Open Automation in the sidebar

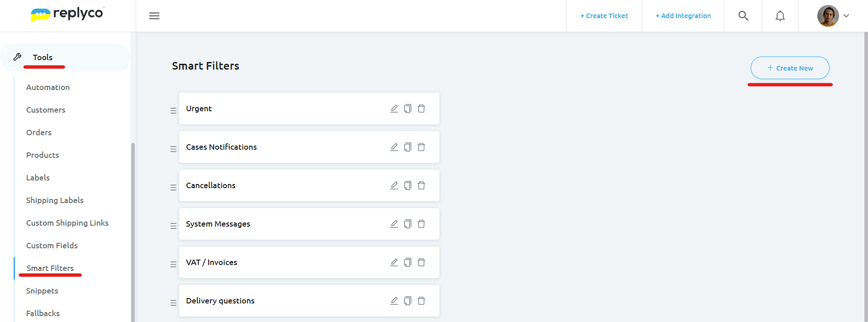click(x=48, y=87)
